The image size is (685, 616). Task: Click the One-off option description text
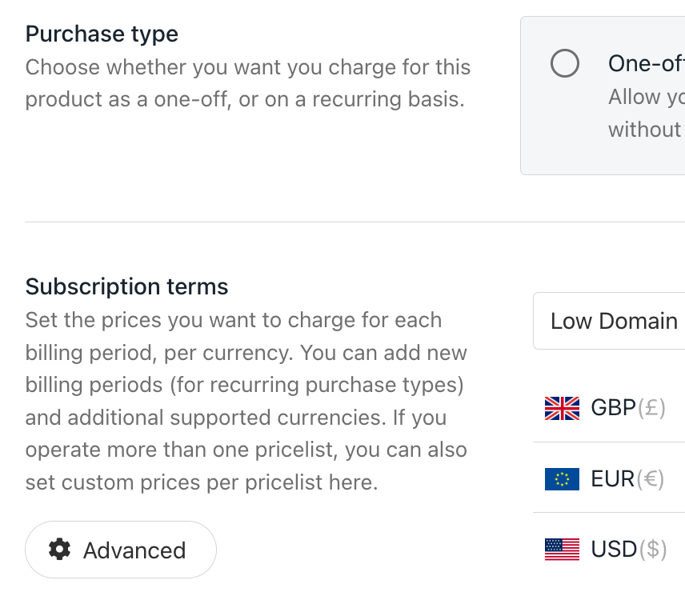pyautogui.click(x=646, y=113)
